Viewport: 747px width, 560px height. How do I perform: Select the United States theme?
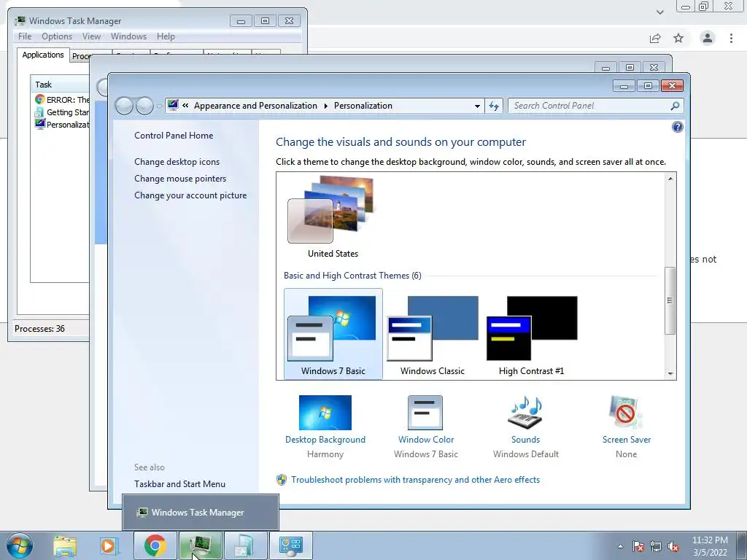tap(333, 217)
